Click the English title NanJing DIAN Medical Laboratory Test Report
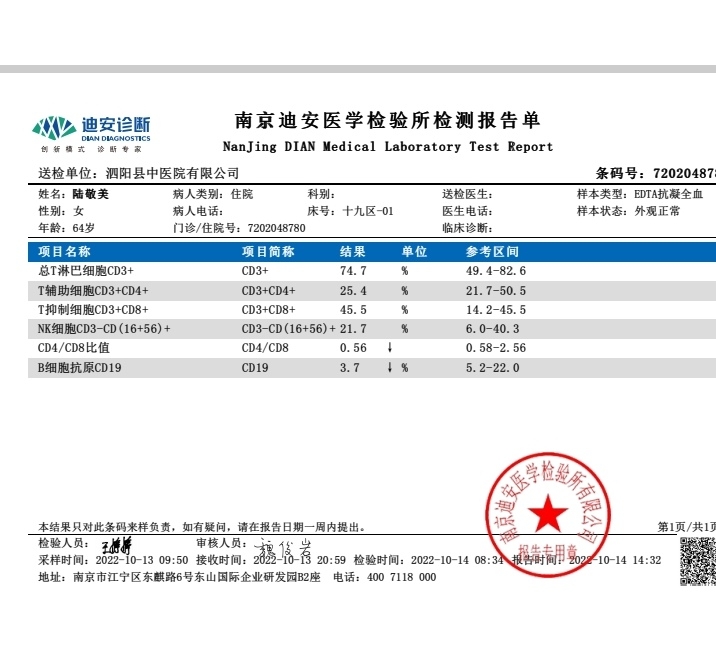The width and height of the screenshot is (716, 657). click(x=388, y=147)
